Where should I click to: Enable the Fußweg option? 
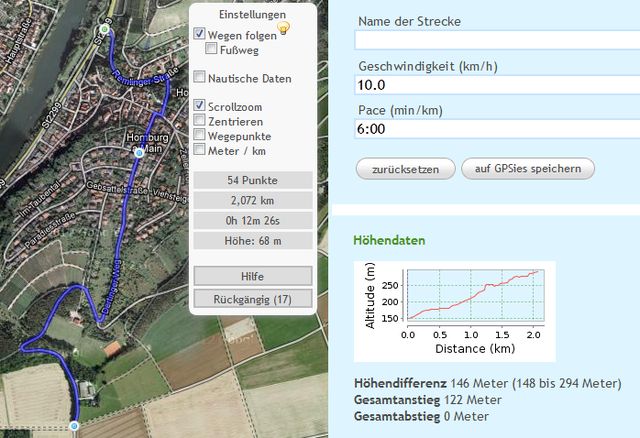tap(211, 48)
